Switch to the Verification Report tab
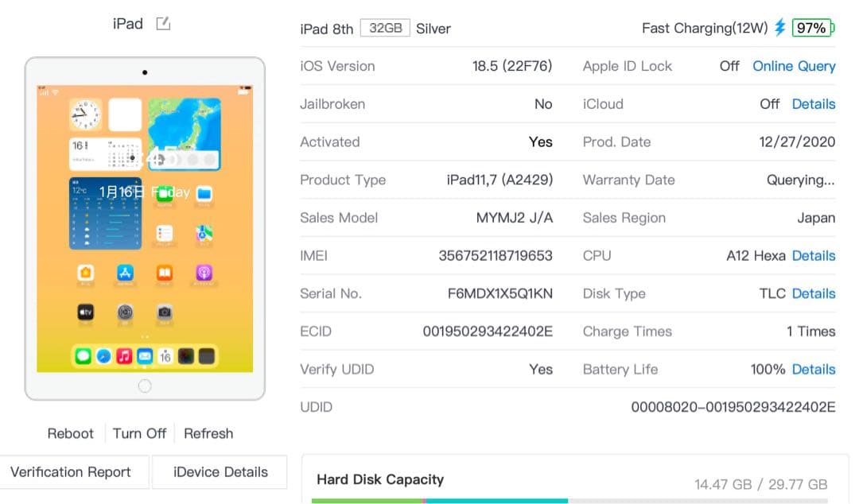 click(71, 472)
